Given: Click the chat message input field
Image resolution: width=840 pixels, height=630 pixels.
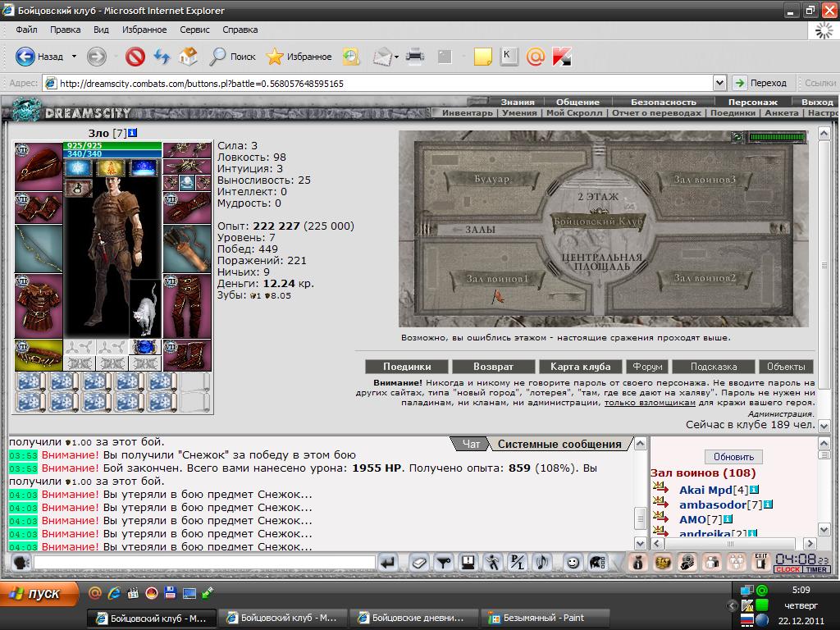Looking at the screenshot, I should point(203,563).
